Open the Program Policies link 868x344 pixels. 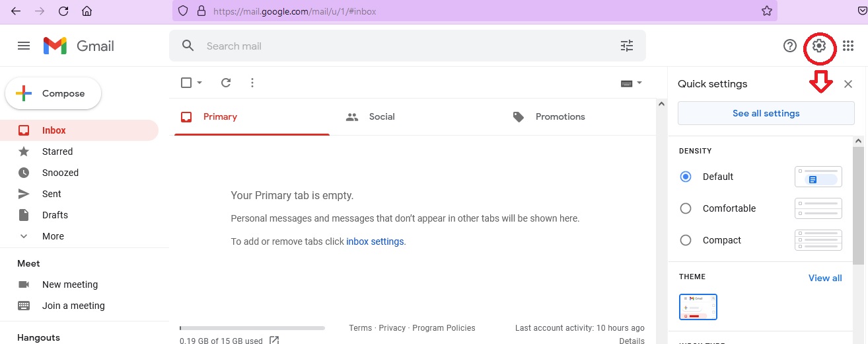click(444, 327)
